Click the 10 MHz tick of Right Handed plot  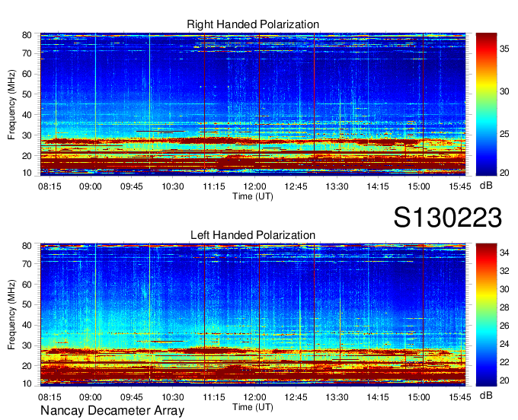click(x=27, y=173)
